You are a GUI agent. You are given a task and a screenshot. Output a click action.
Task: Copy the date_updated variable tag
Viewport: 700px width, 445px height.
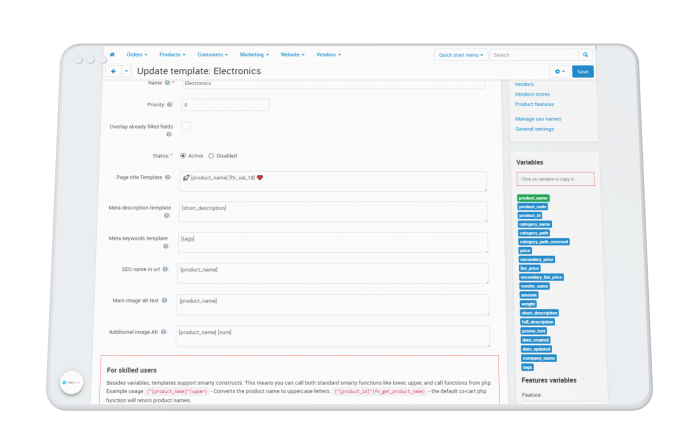click(537, 349)
